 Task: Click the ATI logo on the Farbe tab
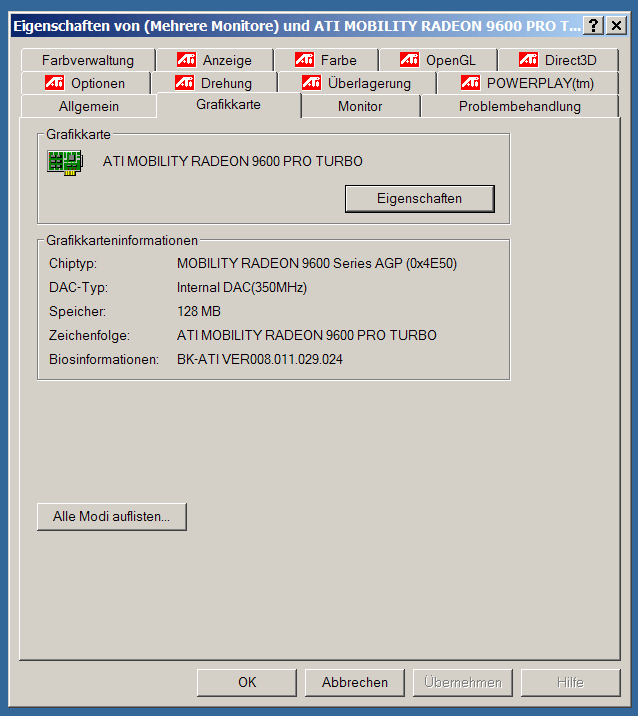tap(304, 59)
